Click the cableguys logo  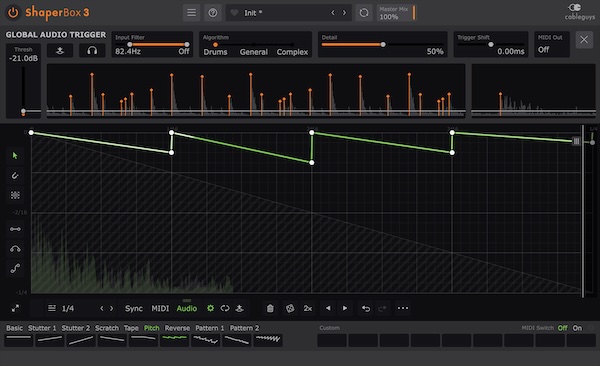(x=579, y=11)
